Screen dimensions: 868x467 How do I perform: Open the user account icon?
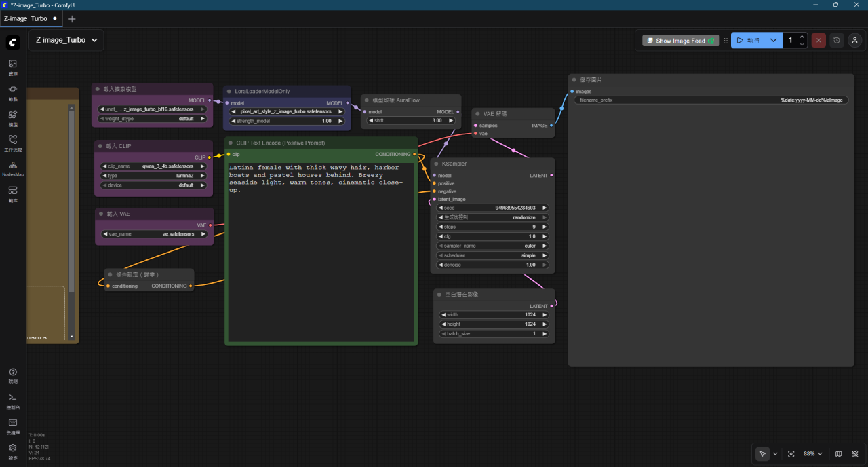coord(855,41)
